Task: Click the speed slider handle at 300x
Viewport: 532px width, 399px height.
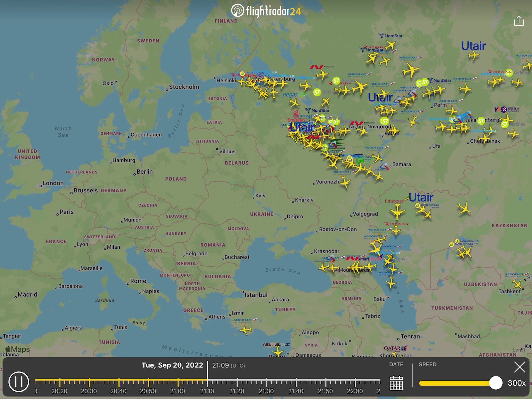Action: coord(496,383)
